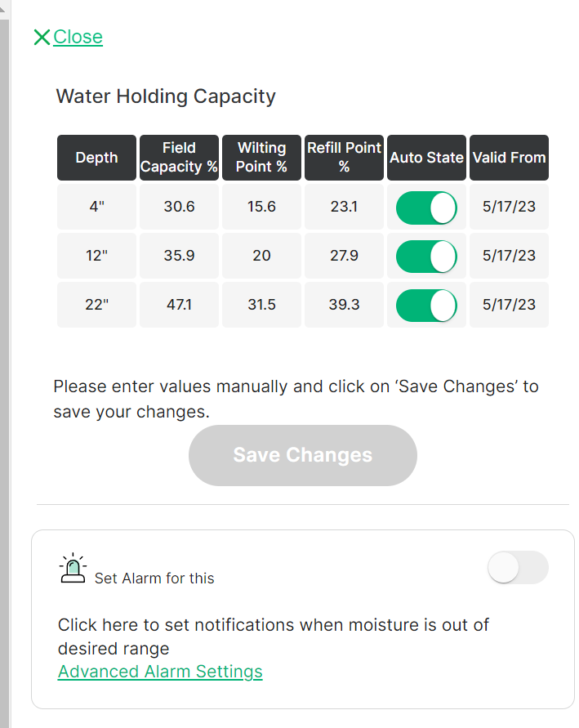Edit Refill Point value 23.1
Screen dimensions: 579x728
pos(344,208)
